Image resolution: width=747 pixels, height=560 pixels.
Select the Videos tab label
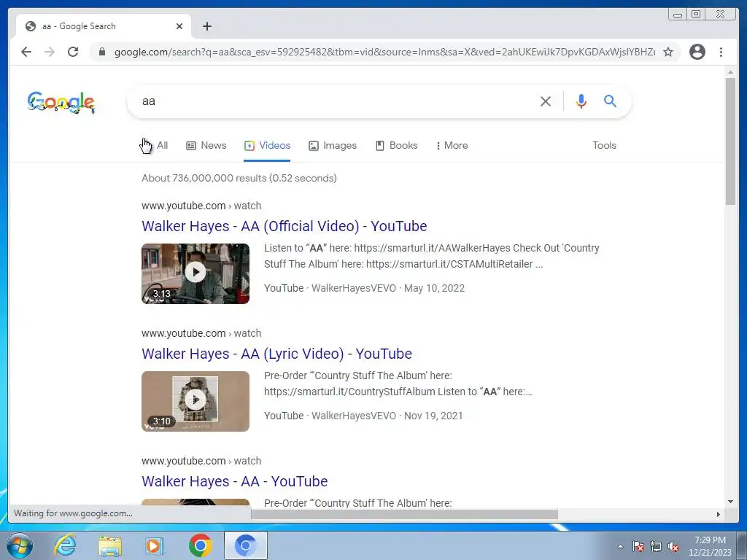pyautogui.click(x=275, y=145)
